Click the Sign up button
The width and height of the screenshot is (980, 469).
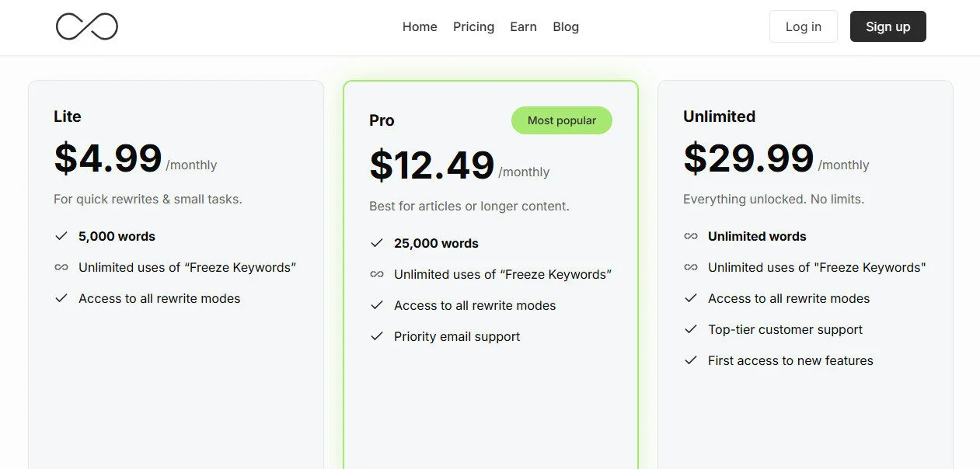[x=888, y=26]
